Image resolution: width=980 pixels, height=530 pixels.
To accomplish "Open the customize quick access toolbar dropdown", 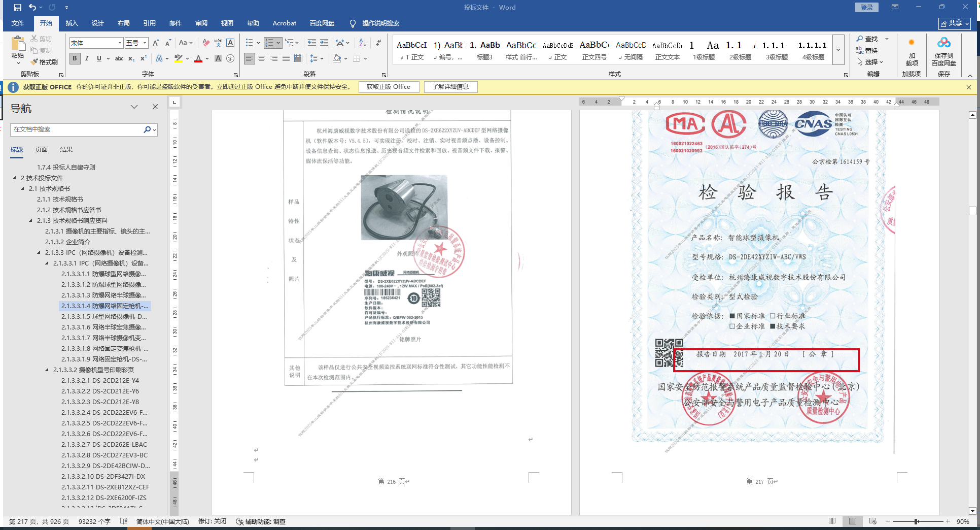I will click(x=66, y=8).
